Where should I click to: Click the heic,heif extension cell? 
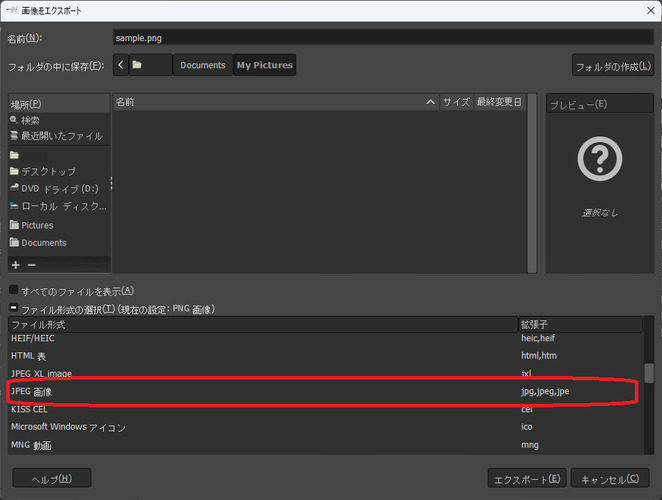point(538,338)
